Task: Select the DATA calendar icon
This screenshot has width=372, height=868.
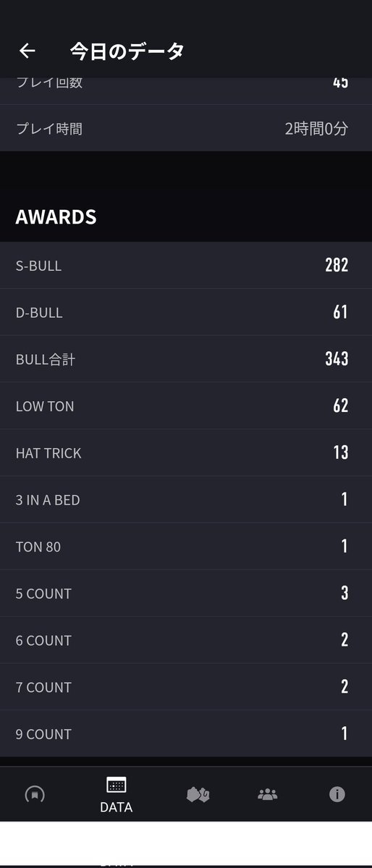Action: 117,785
